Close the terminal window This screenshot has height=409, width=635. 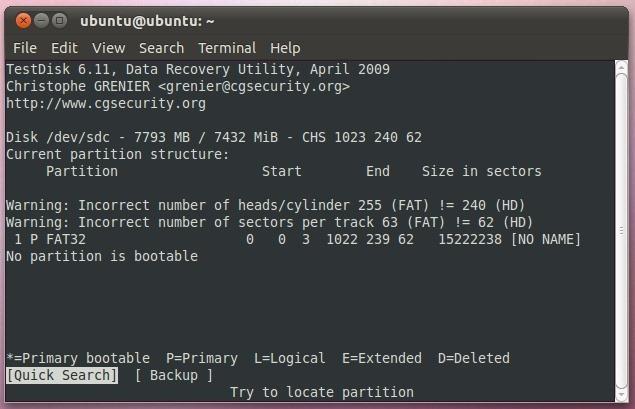24,20
